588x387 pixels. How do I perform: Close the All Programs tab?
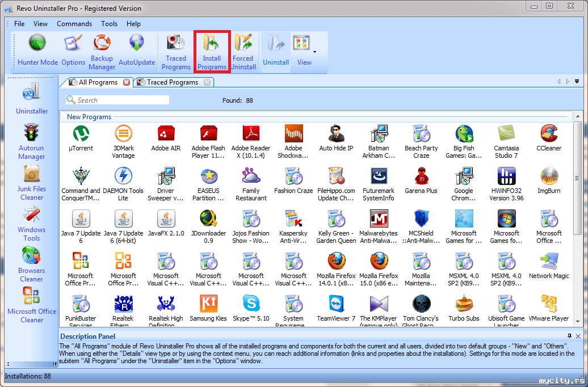pyautogui.click(x=127, y=82)
